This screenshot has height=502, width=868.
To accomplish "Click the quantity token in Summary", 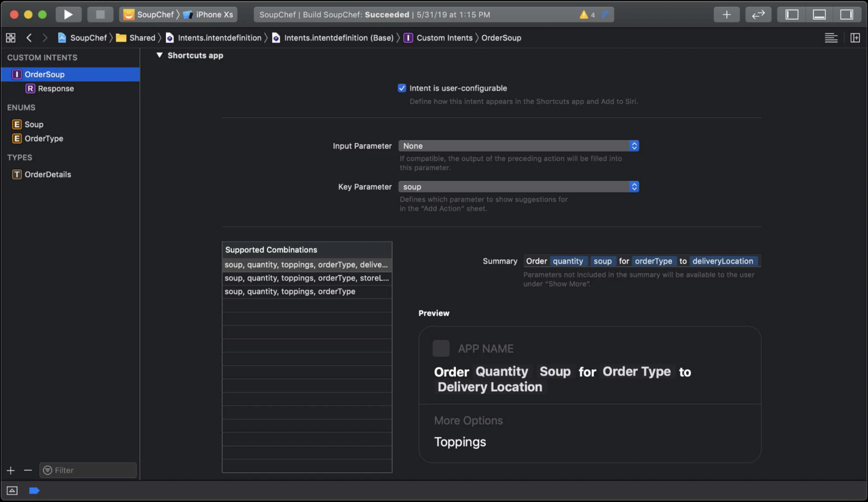I will point(568,261).
